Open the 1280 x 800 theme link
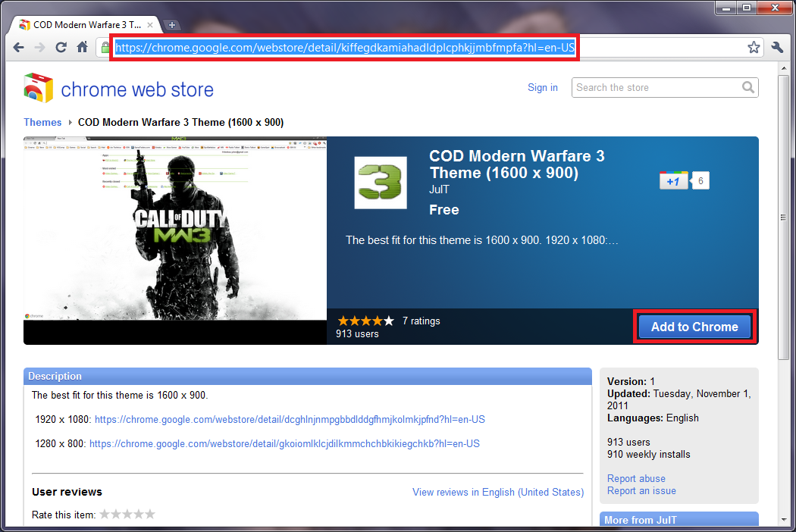The height and width of the screenshot is (532, 796). coord(284,443)
